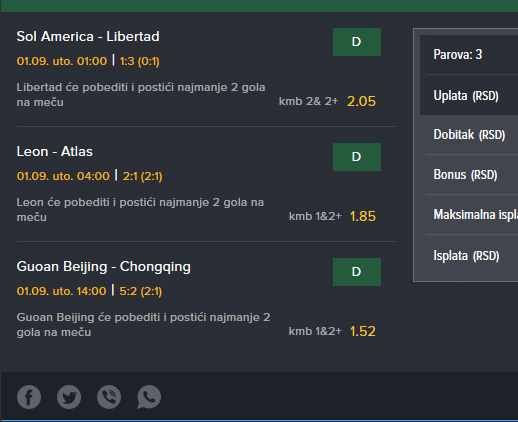Click the green D badge for Sol America - Libertad
This screenshot has width=518, height=422.
(x=357, y=42)
